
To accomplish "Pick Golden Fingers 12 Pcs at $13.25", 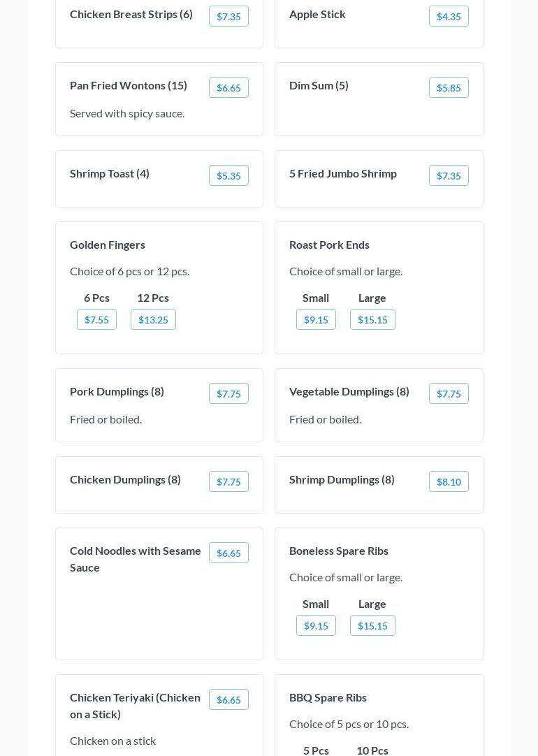I will point(153,319).
